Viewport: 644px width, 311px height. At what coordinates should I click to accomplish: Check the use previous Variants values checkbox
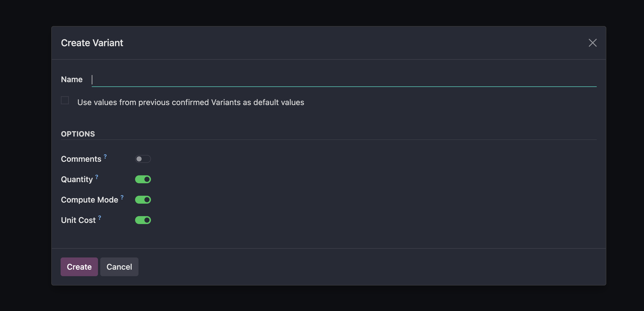pyautogui.click(x=65, y=100)
